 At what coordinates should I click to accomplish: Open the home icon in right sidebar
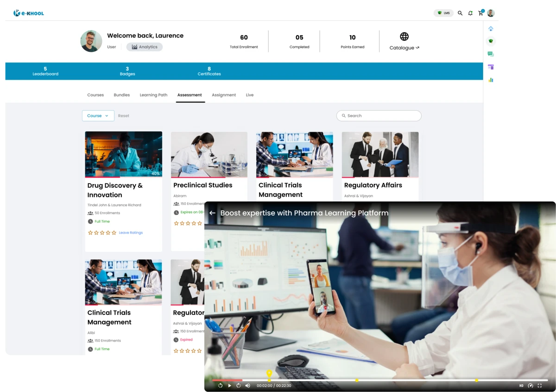pos(491,29)
